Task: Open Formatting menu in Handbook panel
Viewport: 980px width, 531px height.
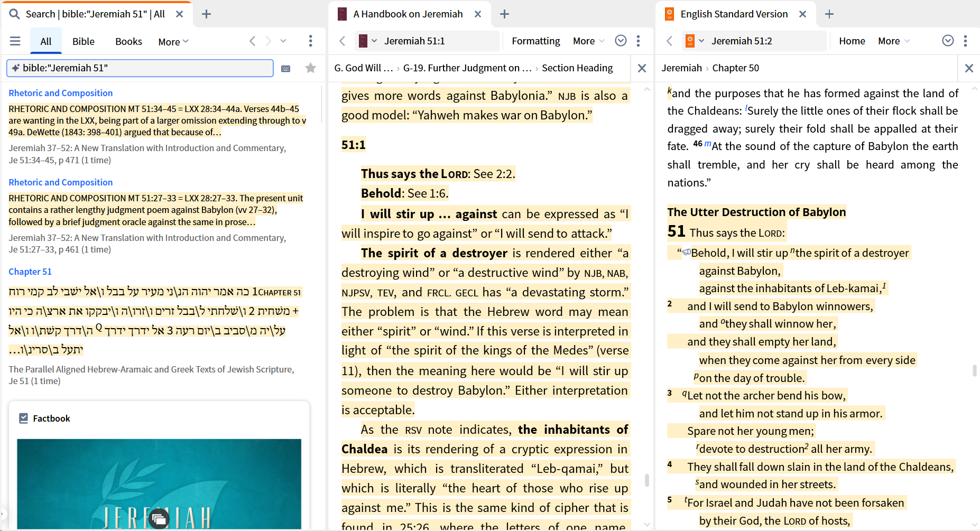Action: click(536, 41)
